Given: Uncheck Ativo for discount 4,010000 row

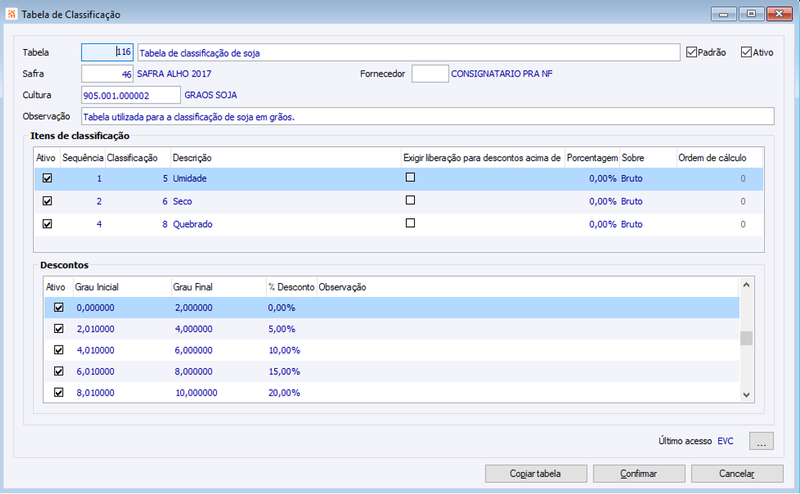Looking at the screenshot, I should click(x=59, y=350).
